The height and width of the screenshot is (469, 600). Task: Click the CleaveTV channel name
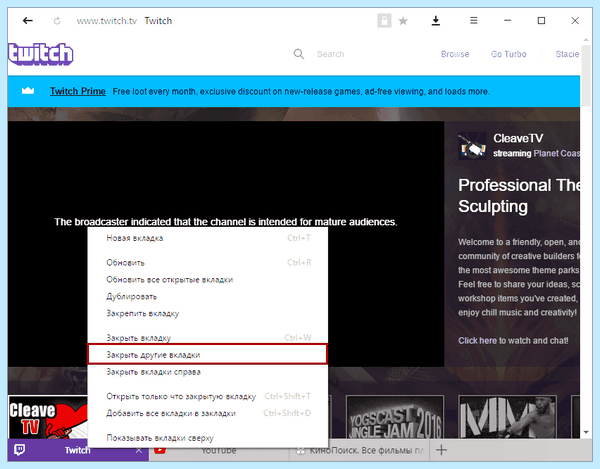click(x=518, y=138)
